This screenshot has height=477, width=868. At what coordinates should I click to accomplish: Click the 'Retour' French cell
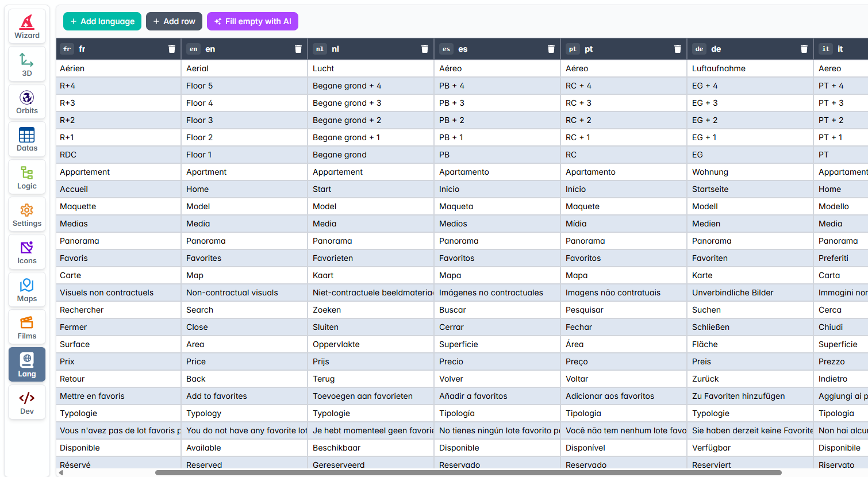pos(118,379)
